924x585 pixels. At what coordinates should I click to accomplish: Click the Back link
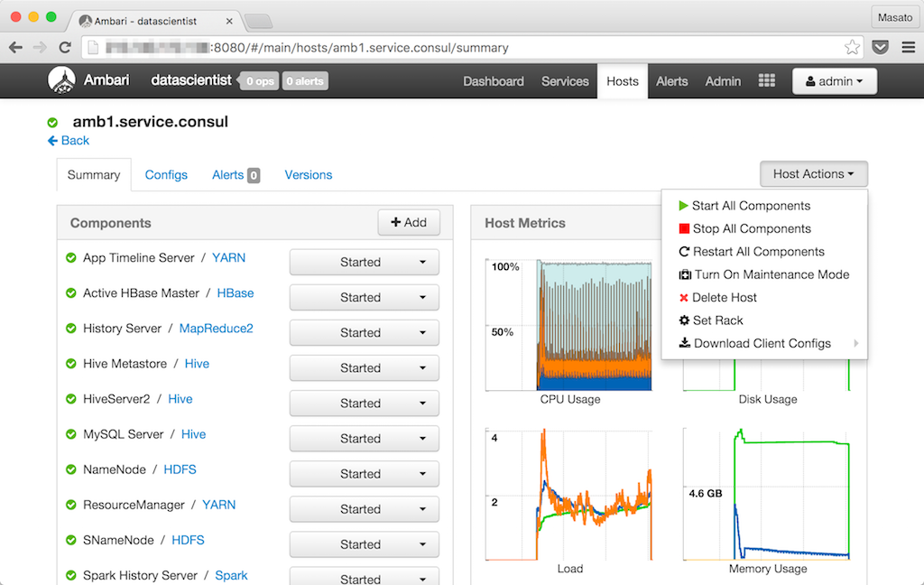(69, 140)
